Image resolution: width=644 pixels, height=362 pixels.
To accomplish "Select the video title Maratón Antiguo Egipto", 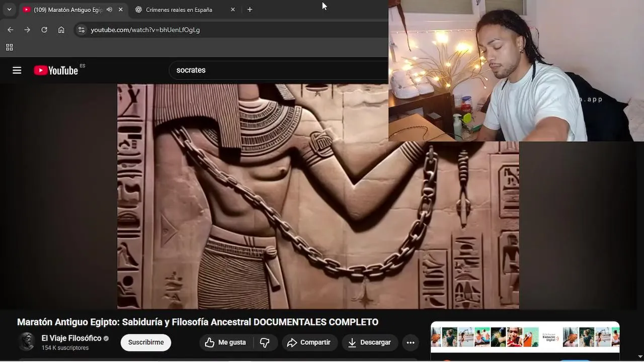I will (x=198, y=322).
